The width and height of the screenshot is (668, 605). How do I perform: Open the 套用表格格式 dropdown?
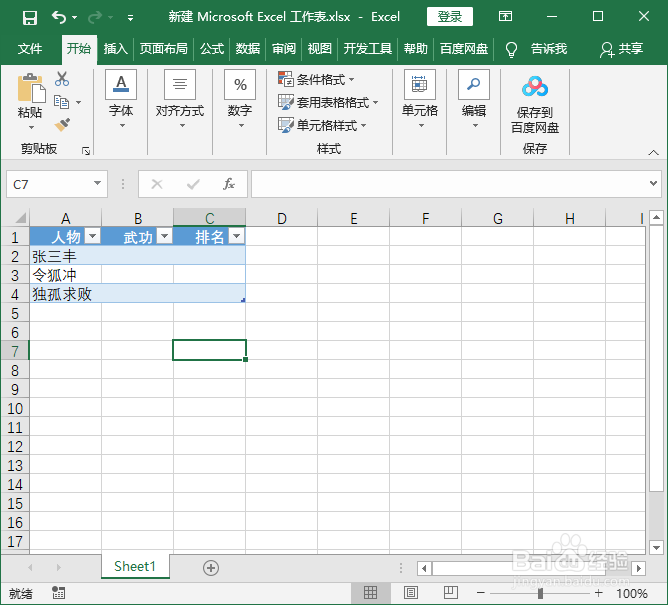point(328,102)
